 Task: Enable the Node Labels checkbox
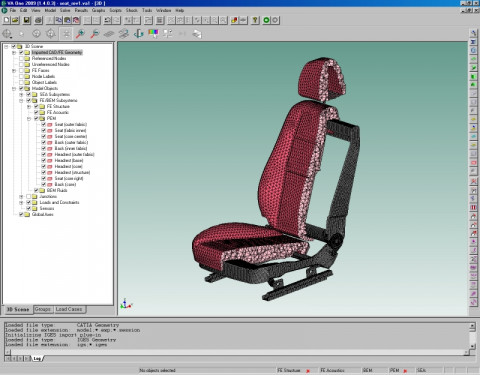tap(21, 76)
